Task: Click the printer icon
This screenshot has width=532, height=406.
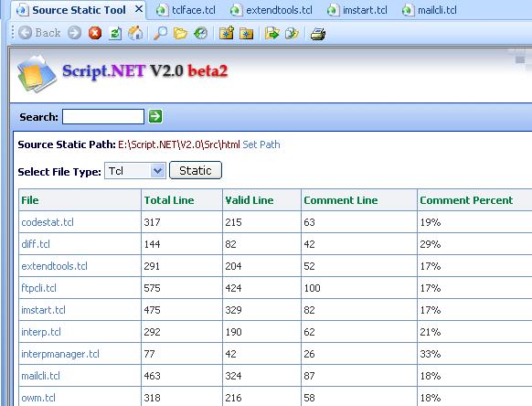Action: click(x=318, y=34)
